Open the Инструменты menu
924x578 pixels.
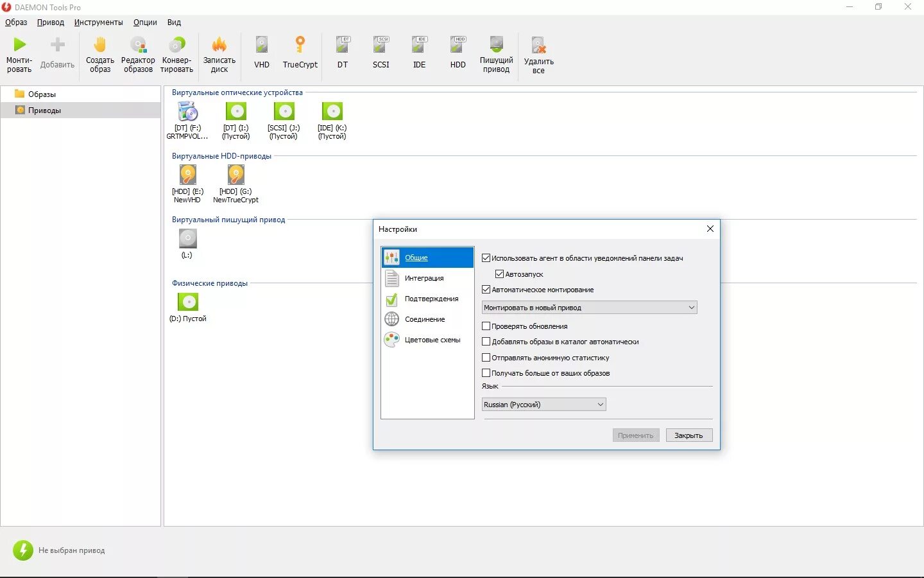pyautogui.click(x=98, y=22)
